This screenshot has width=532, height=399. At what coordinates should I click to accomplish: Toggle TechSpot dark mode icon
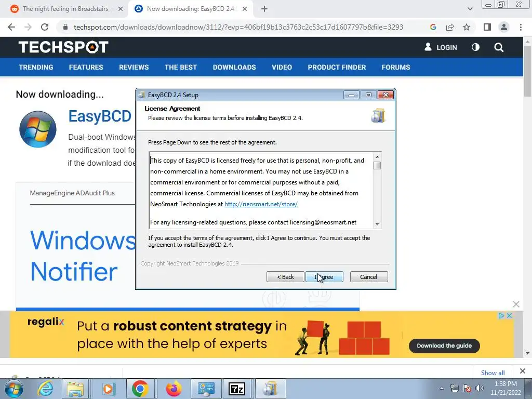475,47
